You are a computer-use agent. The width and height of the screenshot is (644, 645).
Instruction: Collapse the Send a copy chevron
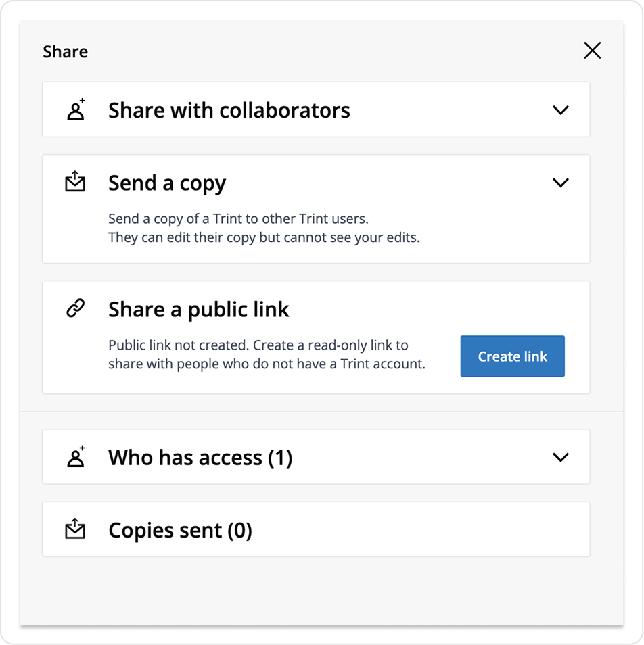point(561,183)
